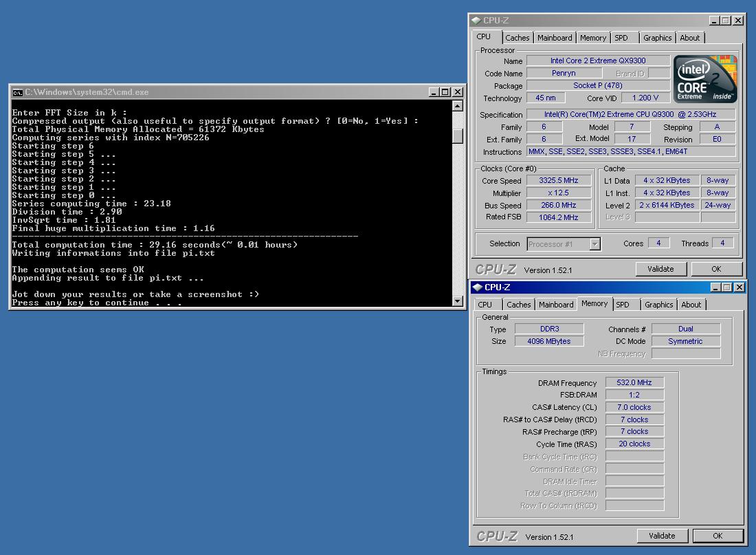Select Memory tab in lower CPU-Z window
The width and height of the screenshot is (756, 555).
(x=594, y=303)
